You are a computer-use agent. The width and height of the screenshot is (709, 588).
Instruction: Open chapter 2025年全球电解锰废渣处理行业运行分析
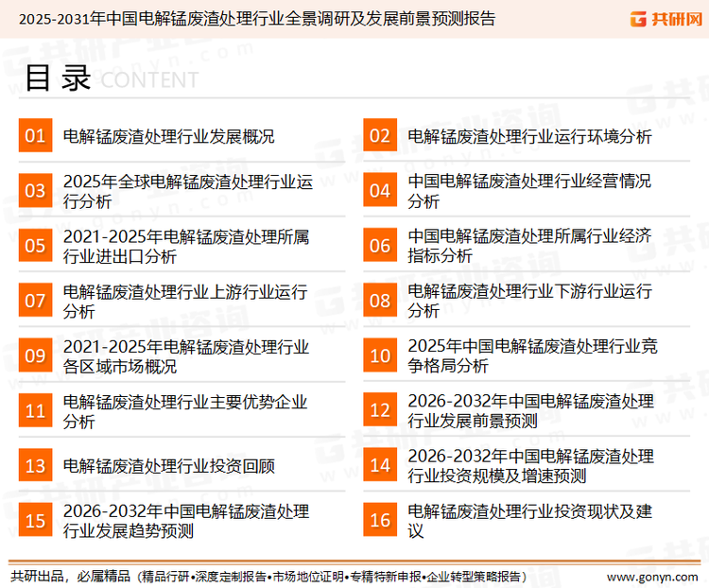188,191
